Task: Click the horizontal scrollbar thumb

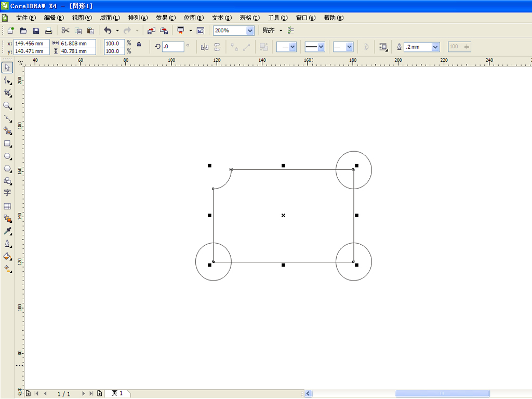Action: (442, 394)
